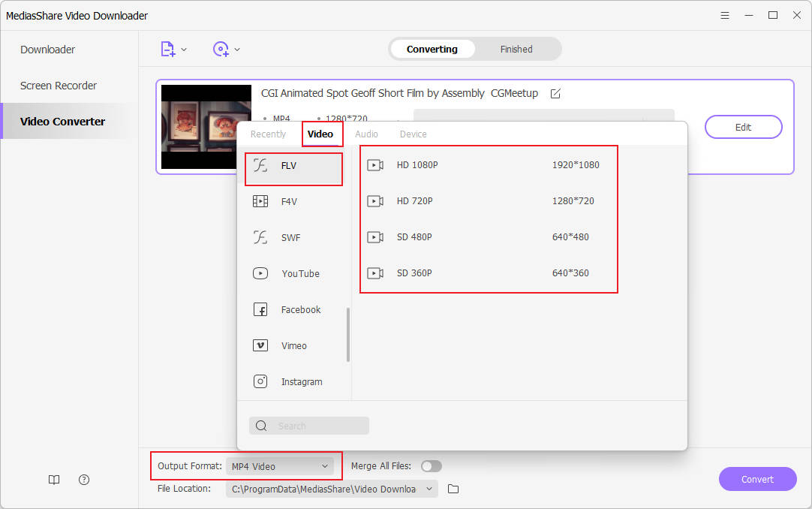Click the F4V format icon
The image size is (812, 509).
tap(260, 201)
